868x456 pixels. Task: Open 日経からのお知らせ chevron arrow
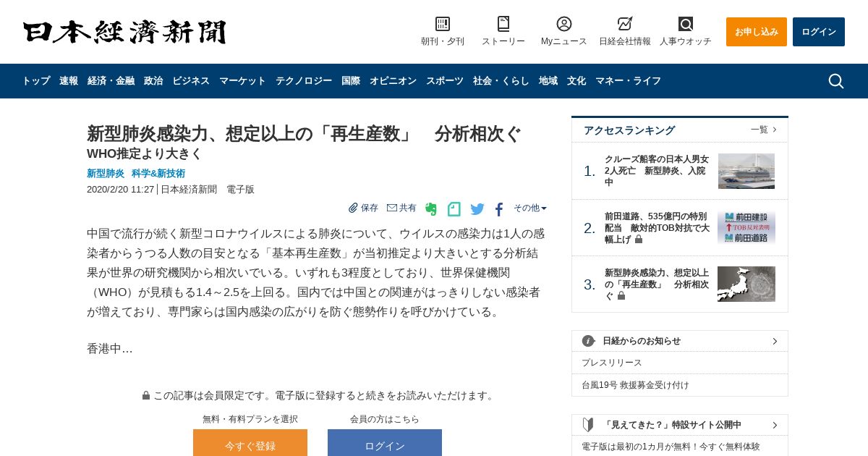click(x=775, y=341)
